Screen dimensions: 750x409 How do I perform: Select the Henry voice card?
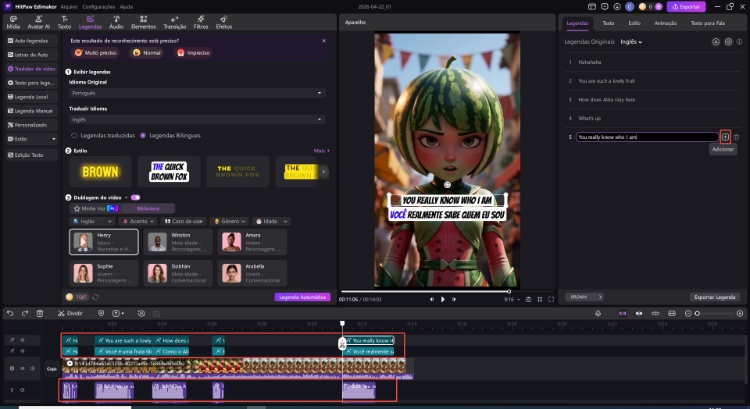tap(104, 242)
